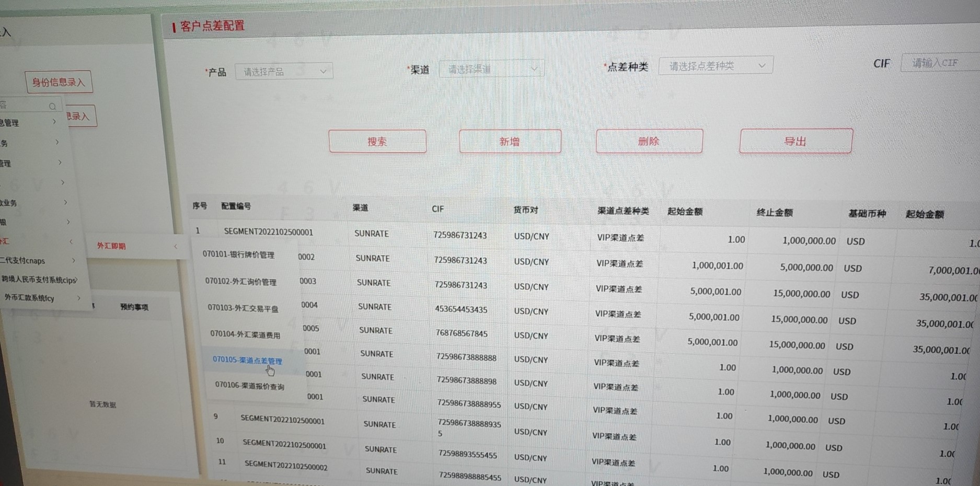Open the 渠道 channel dropdown
The width and height of the screenshot is (980, 486).
click(x=491, y=68)
